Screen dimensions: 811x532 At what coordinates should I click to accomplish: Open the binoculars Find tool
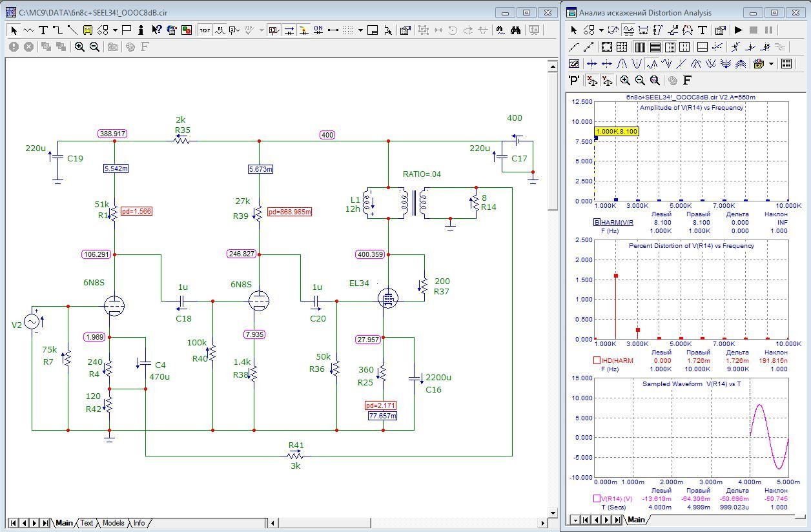[515, 30]
